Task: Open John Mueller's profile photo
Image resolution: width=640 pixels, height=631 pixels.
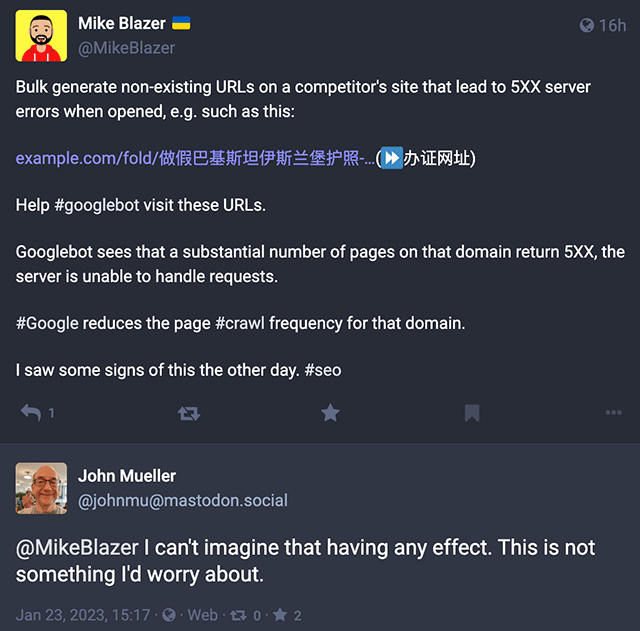Action: click(41, 488)
